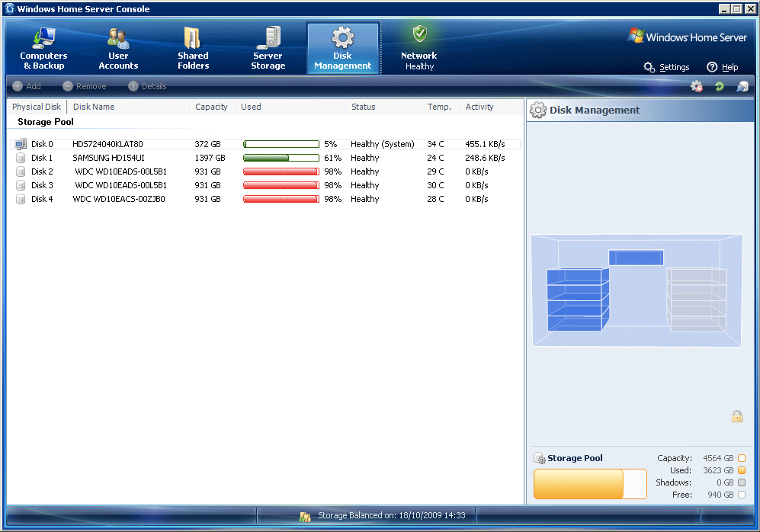
Task: Open the Shared Folders icon
Action: [x=193, y=38]
